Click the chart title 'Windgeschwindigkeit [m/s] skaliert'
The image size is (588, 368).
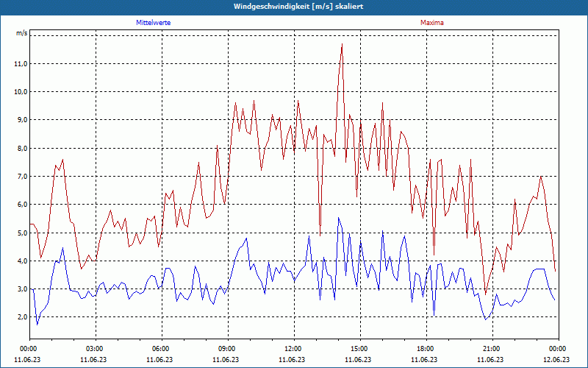[x=298, y=7]
